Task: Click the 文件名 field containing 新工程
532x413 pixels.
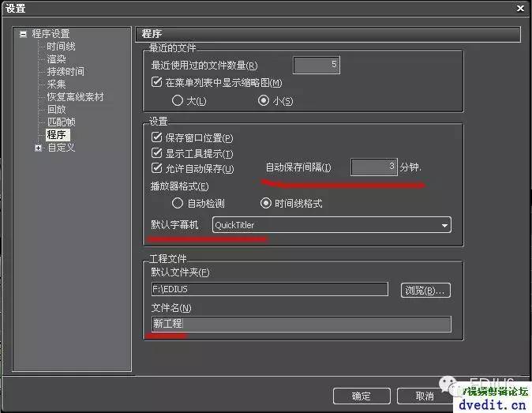Action: (x=302, y=324)
